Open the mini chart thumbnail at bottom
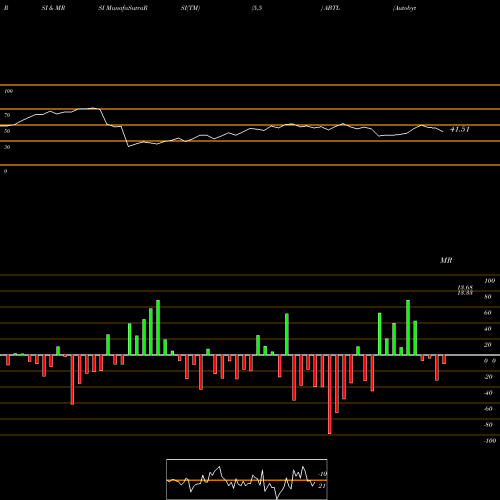500x500 pixels. tap(247, 479)
